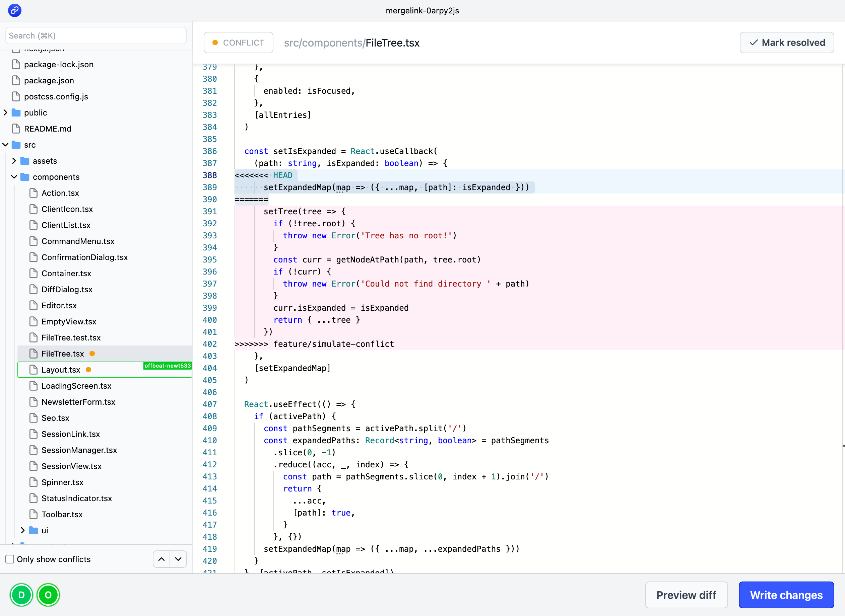Expand the ui folder
Viewport: 845px width, 616px height.
click(23, 530)
